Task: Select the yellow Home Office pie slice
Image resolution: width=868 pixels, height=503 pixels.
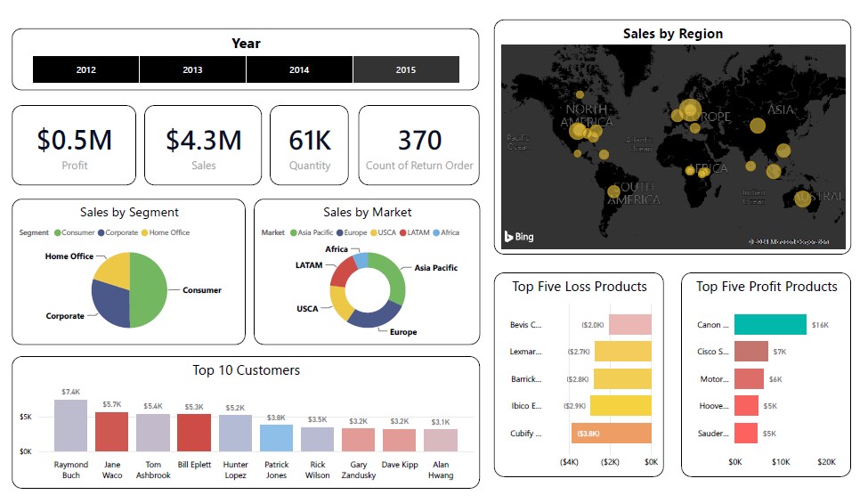Action: coord(113,268)
